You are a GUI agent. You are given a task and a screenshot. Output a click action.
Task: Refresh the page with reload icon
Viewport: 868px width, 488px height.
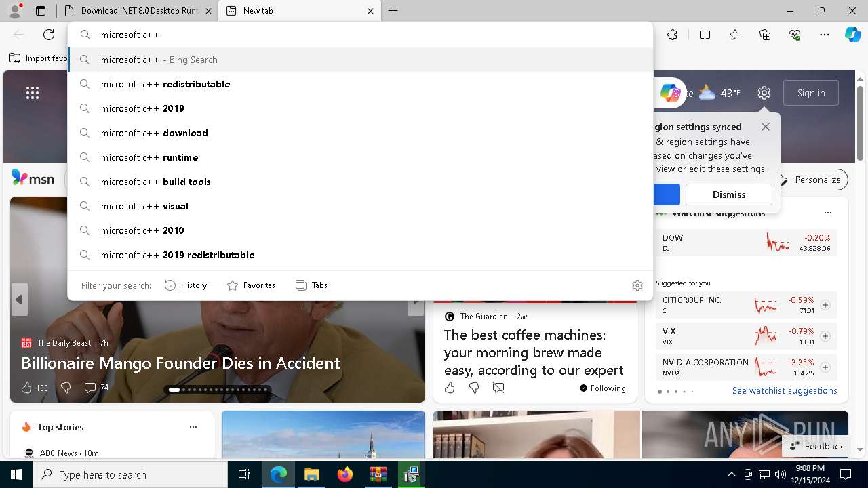(x=49, y=35)
